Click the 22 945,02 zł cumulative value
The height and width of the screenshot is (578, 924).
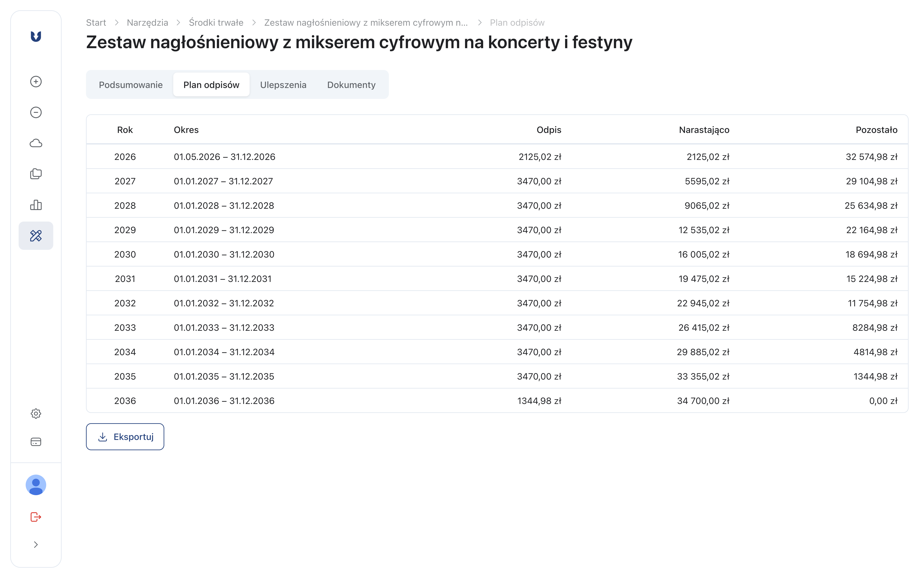click(703, 304)
